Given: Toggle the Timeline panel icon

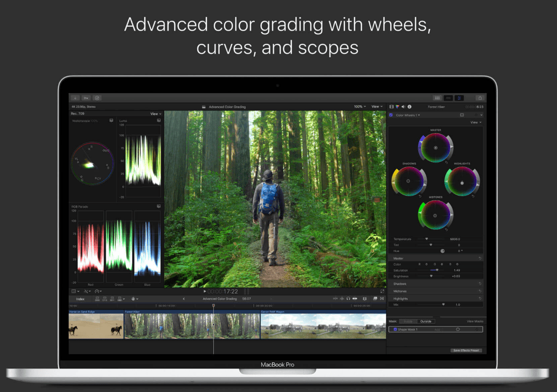Looking at the screenshot, I should [x=448, y=98].
